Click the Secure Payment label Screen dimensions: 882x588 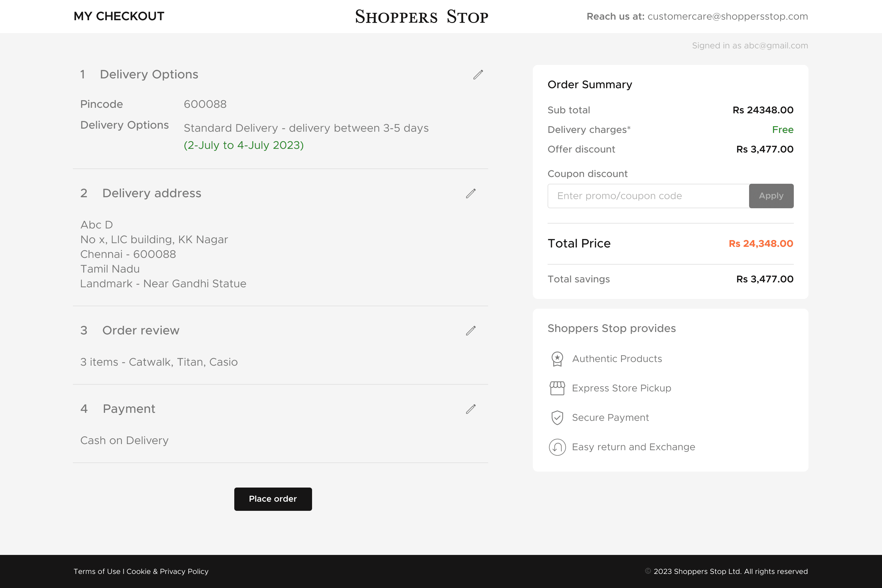click(x=610, y=418)
